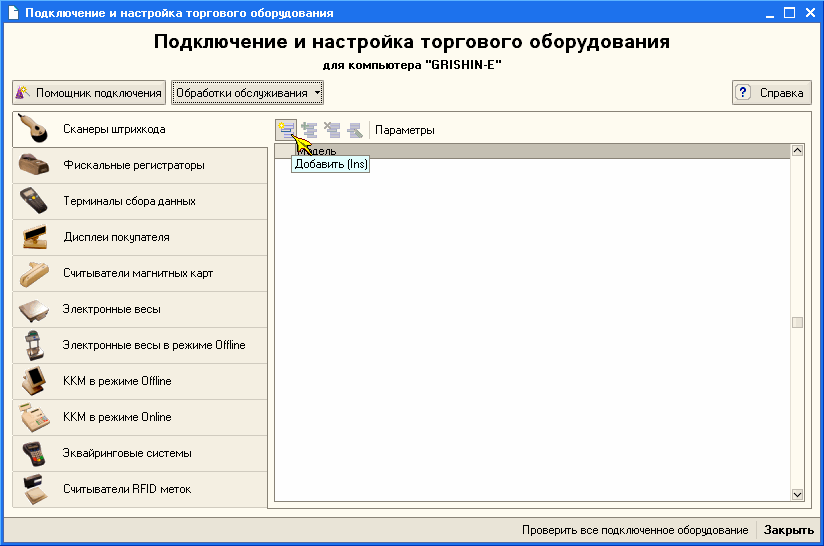Open Справка help

[772, 93]
